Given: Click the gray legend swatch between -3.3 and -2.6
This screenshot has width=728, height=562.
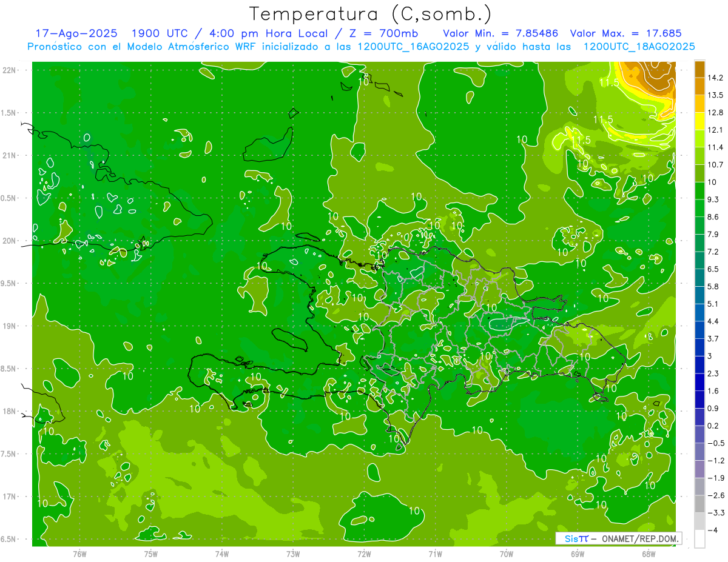Looking at the screenshot, I should tap(699, 504).
